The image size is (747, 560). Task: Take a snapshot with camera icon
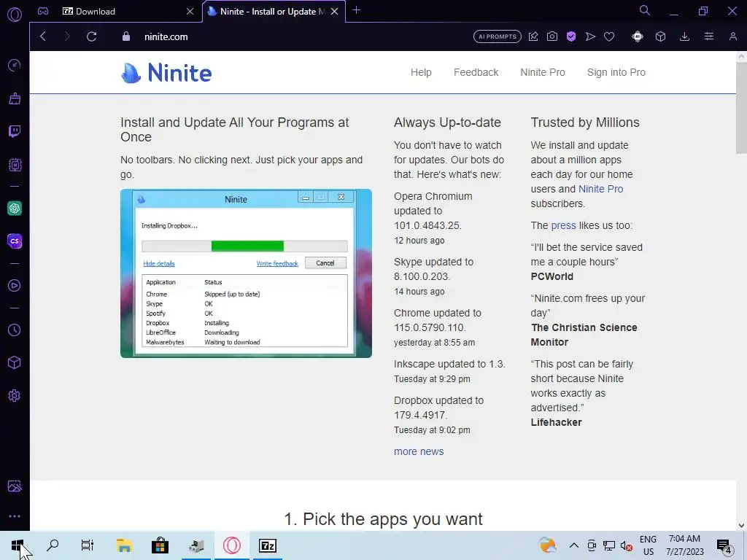coord(552,36)
